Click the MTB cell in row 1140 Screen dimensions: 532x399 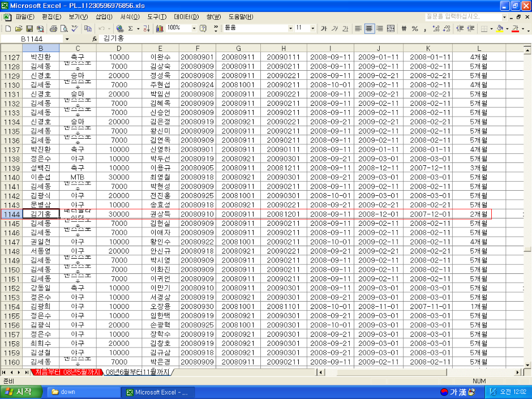78,177
